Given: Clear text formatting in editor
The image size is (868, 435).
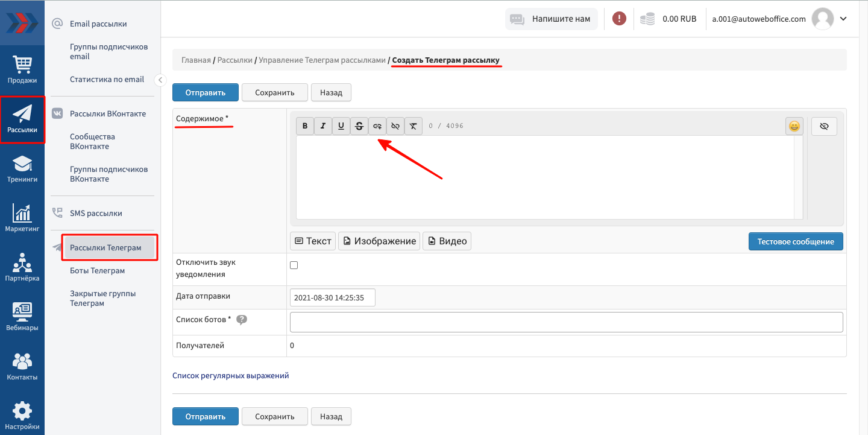Looking at the screenshot, I should pos(414,126).
